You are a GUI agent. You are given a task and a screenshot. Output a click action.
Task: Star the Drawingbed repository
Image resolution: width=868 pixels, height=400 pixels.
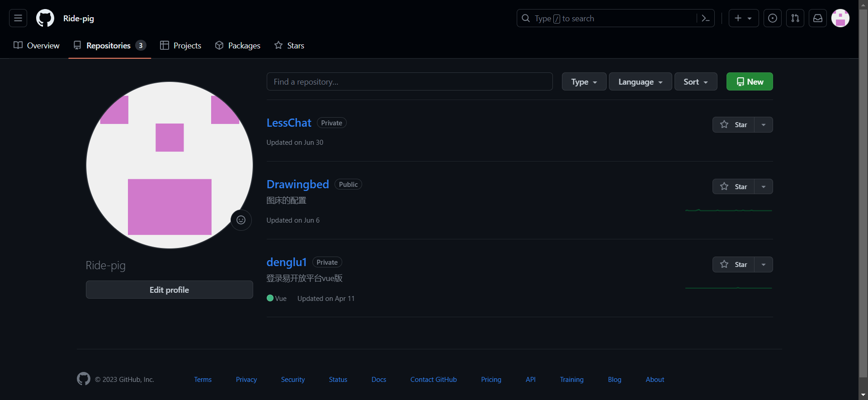click(733, 186)
